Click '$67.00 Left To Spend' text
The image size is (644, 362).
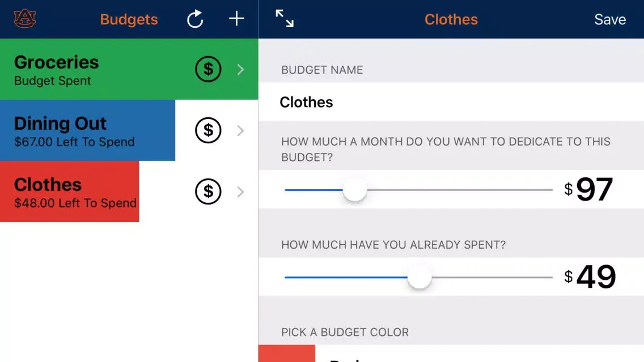pos(74,142)
